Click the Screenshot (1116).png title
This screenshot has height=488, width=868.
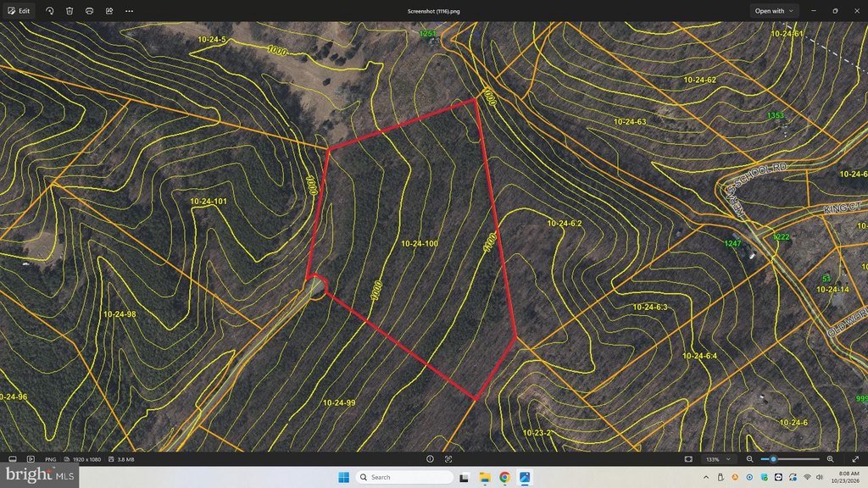(433, 11)
